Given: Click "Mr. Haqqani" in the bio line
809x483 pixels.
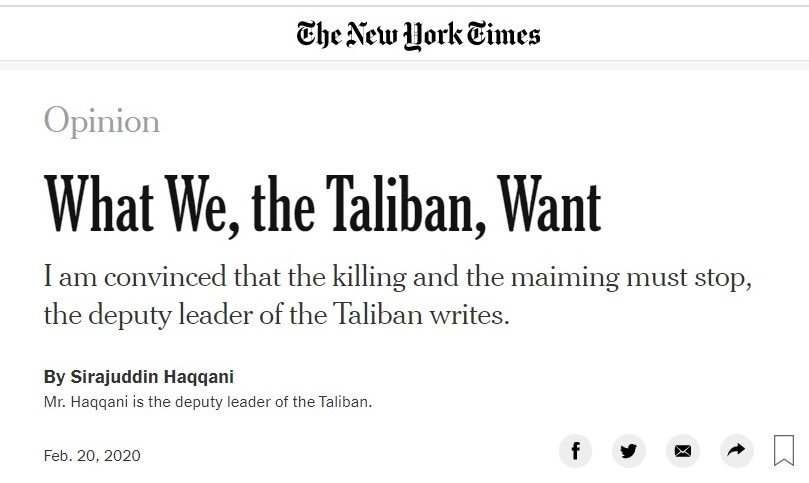Looking at the screenshot, I should pos(82,402).
